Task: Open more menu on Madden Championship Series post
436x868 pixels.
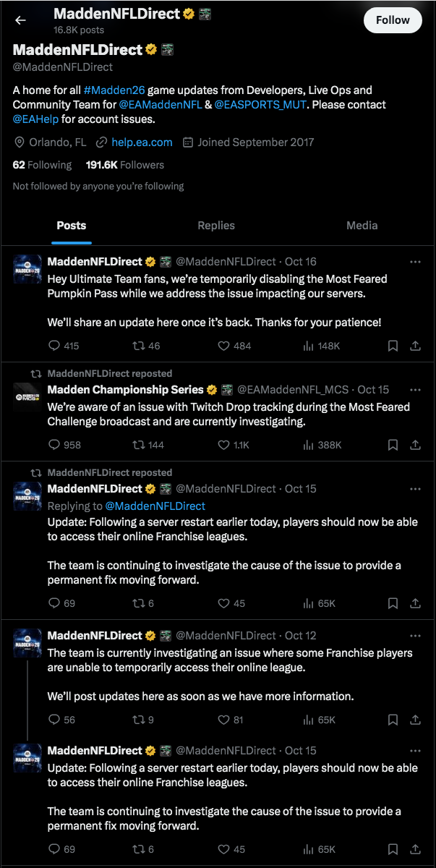Action: pyautogui.click(x=415, y=389)
